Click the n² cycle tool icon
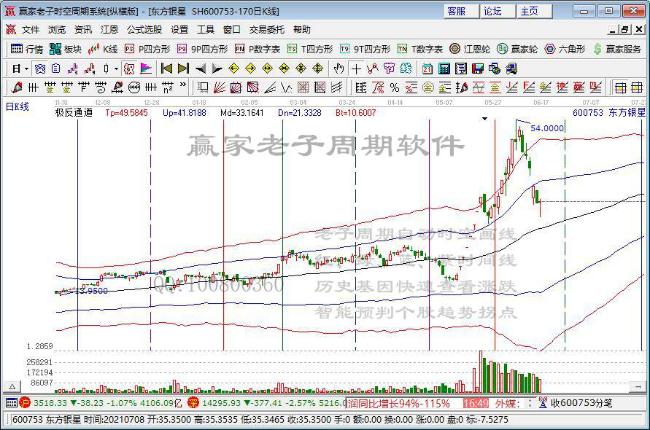Viewport: 650px width, 430px height. [x=167, y=87]
